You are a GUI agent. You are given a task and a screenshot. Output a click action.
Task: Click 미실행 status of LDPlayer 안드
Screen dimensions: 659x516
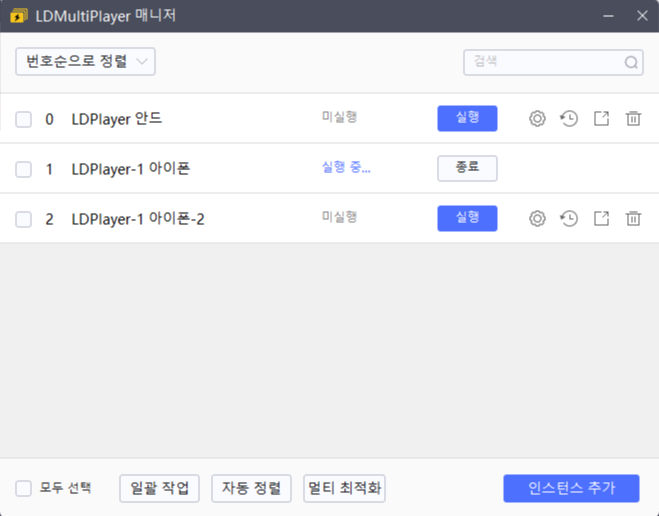coord(340,117)
